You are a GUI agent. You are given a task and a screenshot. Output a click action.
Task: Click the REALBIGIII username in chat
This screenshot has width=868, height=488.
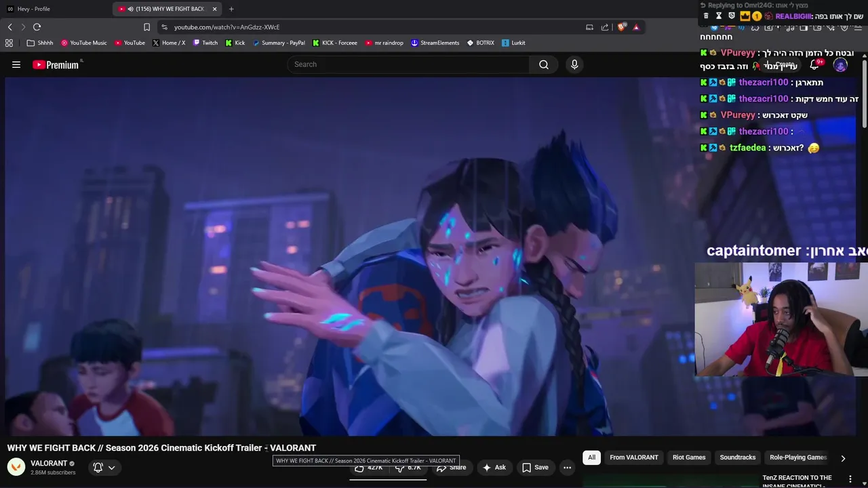click(793, 16)
